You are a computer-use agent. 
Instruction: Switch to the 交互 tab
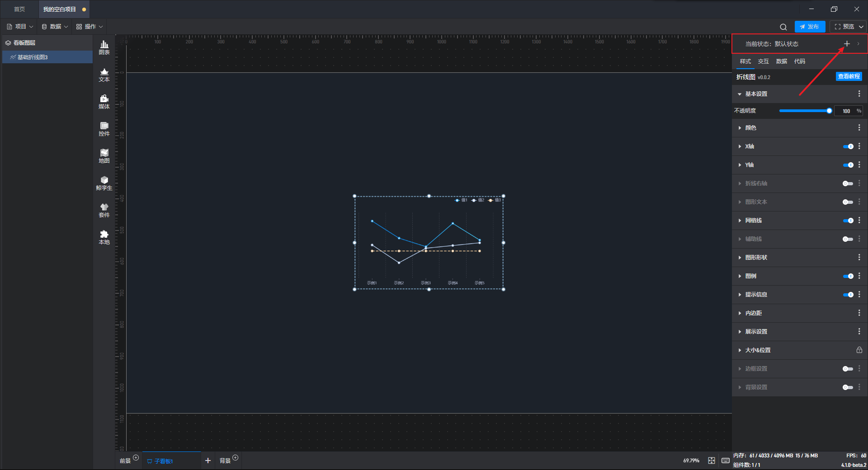764,61
